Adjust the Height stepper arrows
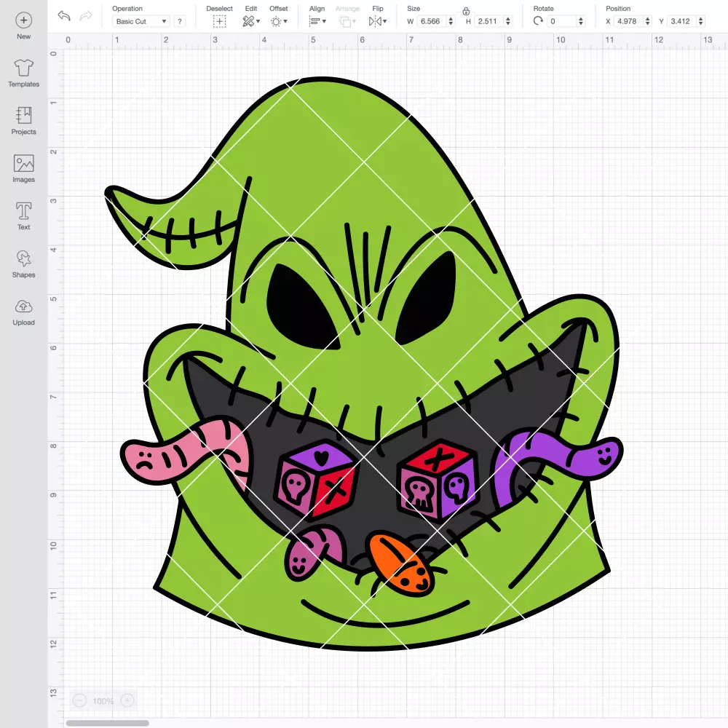This screenshot has height=728, width=728. [x=508, y=21]
